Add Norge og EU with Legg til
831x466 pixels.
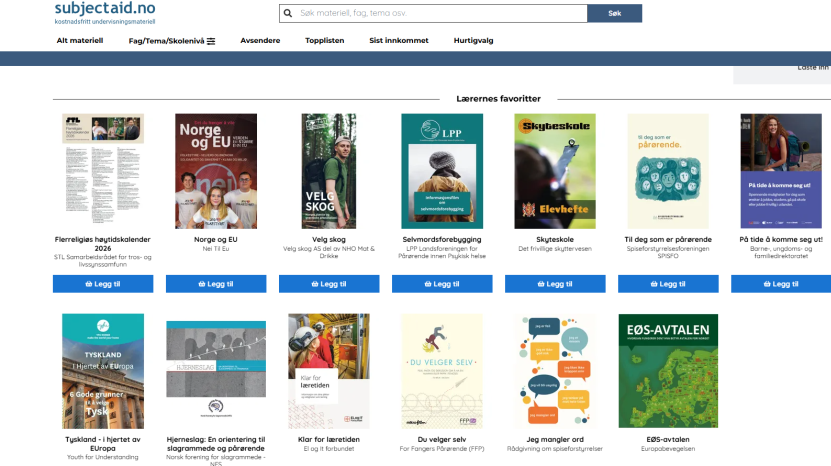215,284
